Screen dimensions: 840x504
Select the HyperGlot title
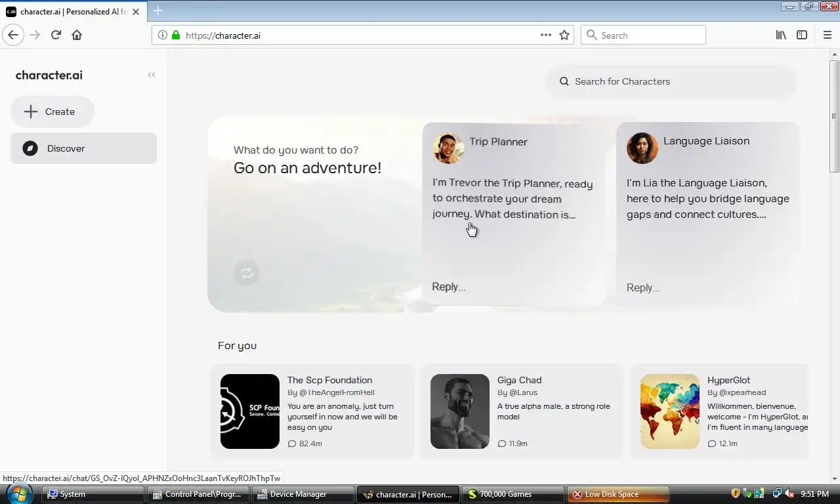[728, 380]
